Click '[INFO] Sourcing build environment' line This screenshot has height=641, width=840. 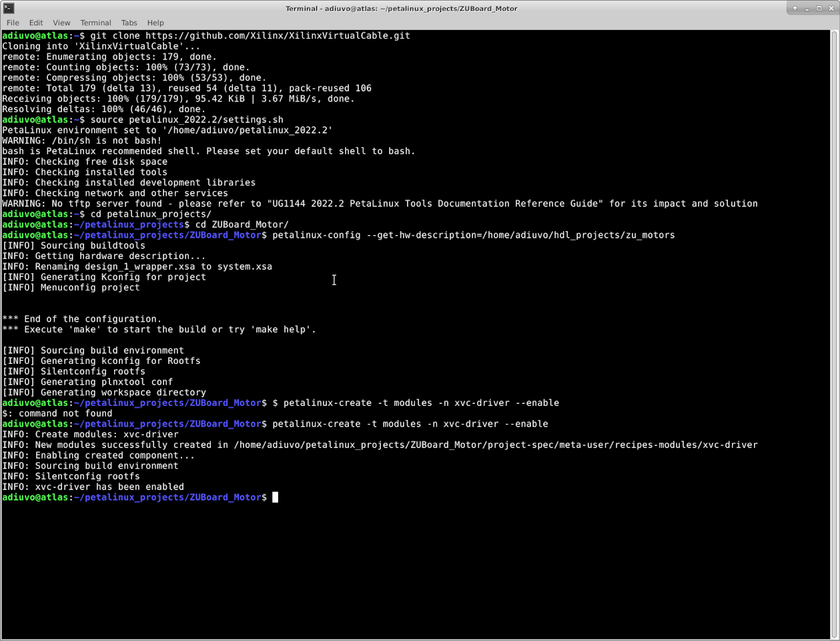click(93, 350)
